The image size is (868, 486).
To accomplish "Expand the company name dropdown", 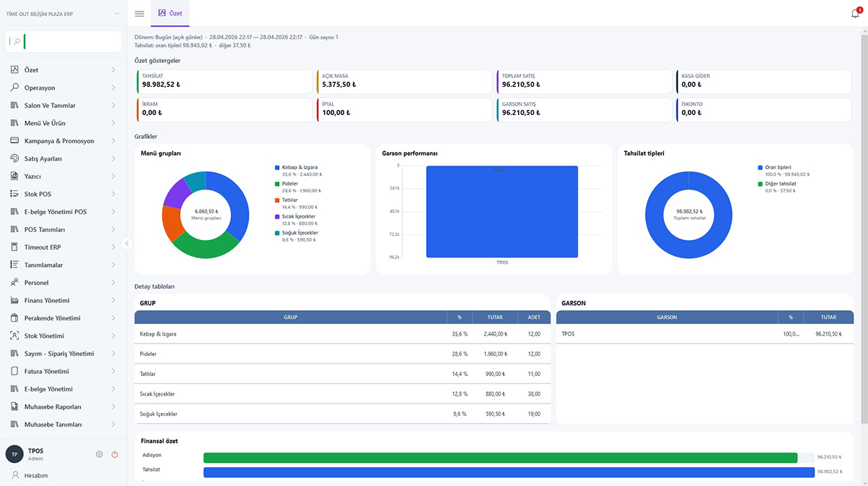I will pyautogui.click(x=117, y=14).
